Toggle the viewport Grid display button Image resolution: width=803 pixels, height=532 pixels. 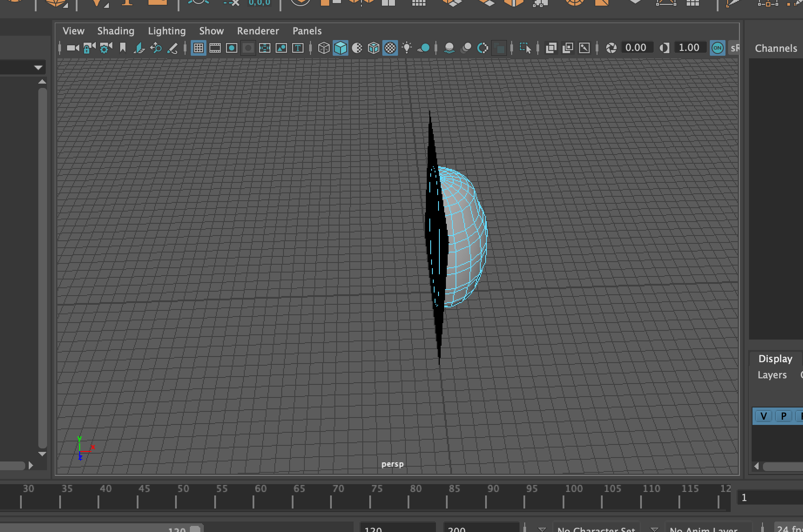point(198,48)
